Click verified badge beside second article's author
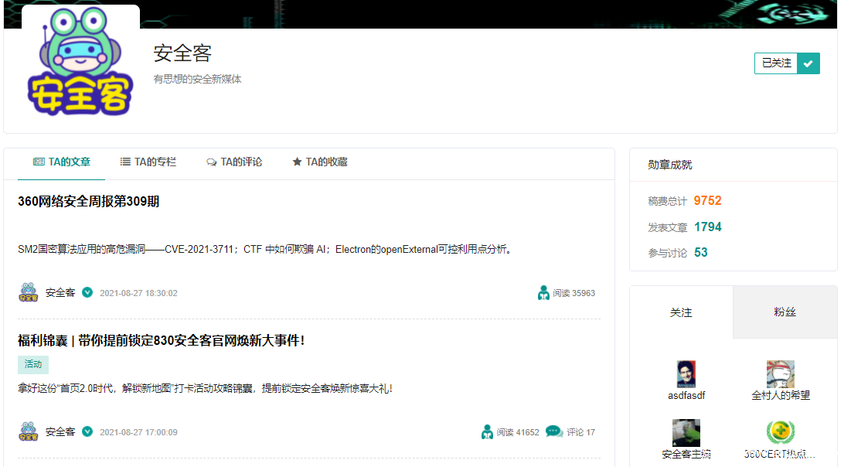The width and height of the screenshot is (868, 467). [87, 431]
